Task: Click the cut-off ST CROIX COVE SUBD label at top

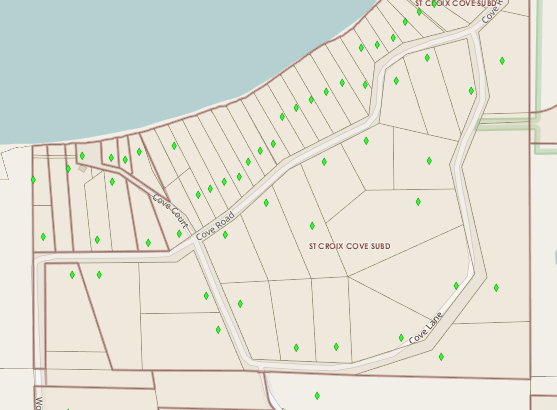Action: pyautogui.click(x=456, y=3)
